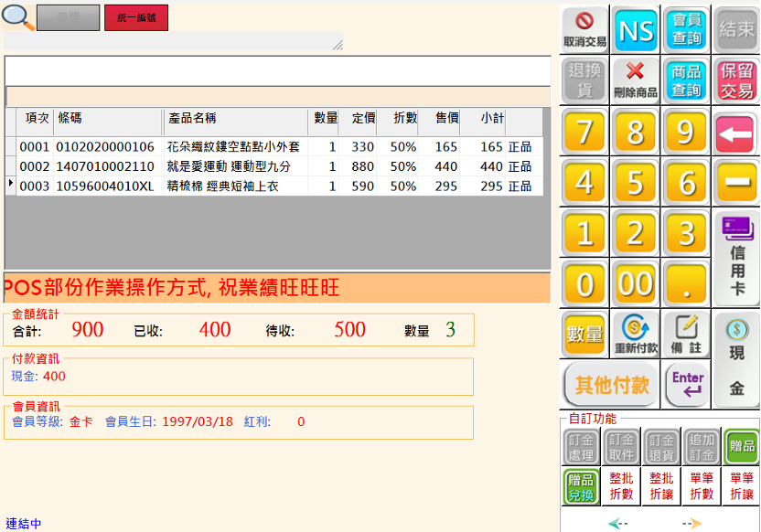
Task: Click the 訂金處理 deposit button
Action: [x=581, y=447]
